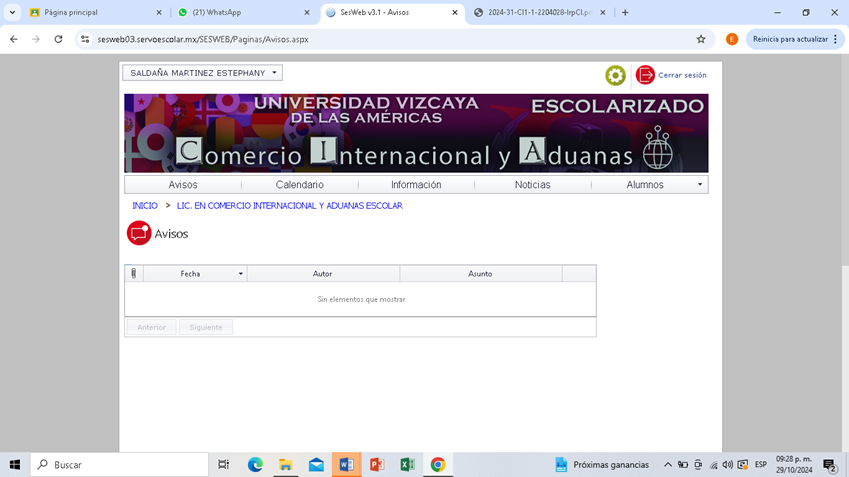Switch to Word on the taskbar
The width and height of the screenshot is (849, 477).
point(347,465)
